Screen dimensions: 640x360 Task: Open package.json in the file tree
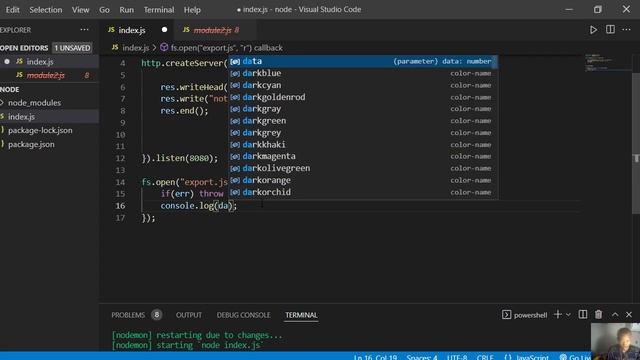31,144
